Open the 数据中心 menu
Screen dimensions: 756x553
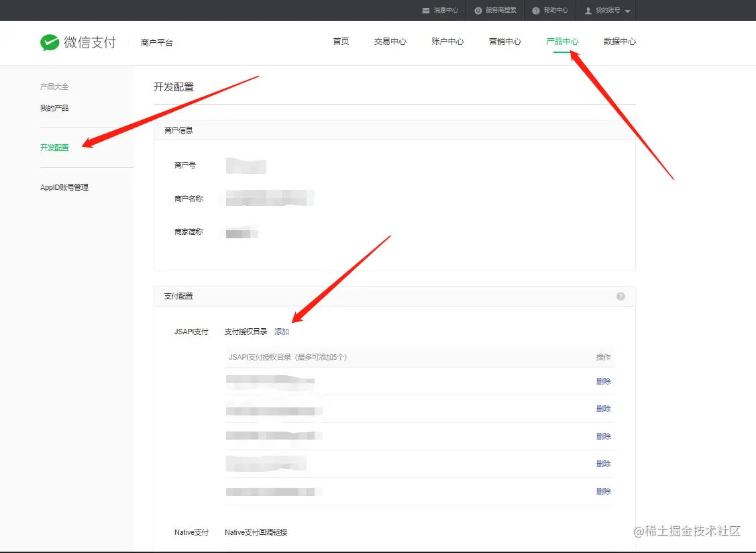tap(618, 41)
